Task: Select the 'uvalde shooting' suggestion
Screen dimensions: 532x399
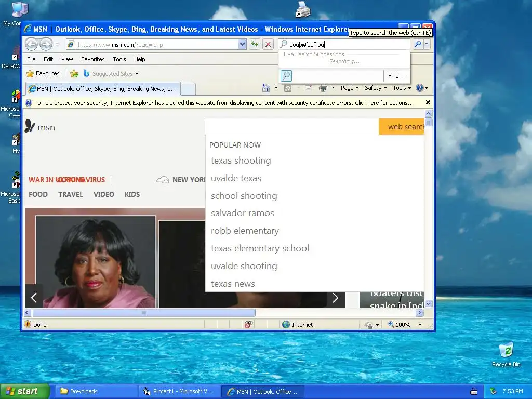Action: [x=244, y=266]
